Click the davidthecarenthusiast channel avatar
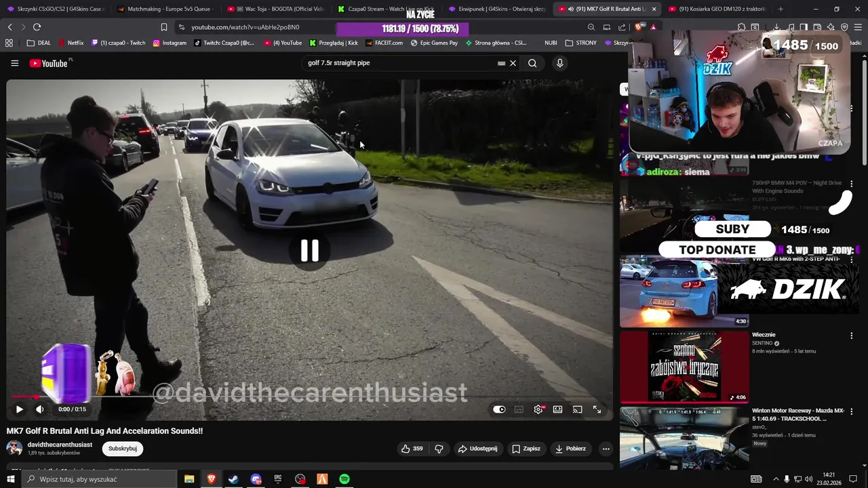 14,448
